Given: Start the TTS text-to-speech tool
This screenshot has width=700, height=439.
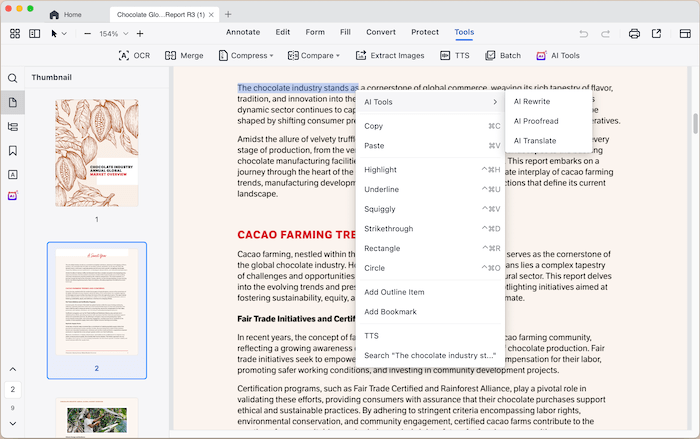Looking at the screenshot, I should [454, 56].
